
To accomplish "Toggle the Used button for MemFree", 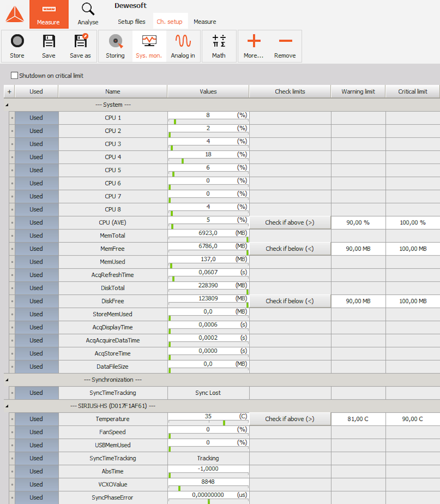I will pos(37,249).
